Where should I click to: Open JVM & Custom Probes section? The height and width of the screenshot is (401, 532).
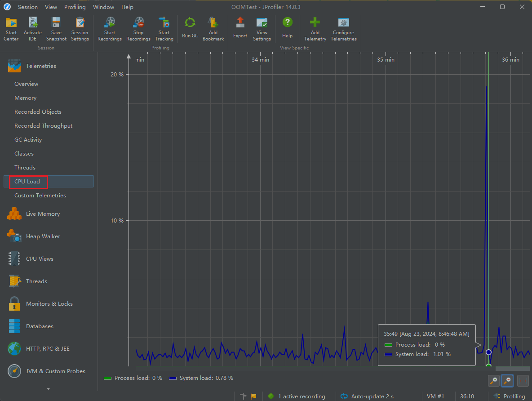tap(46, 371)
